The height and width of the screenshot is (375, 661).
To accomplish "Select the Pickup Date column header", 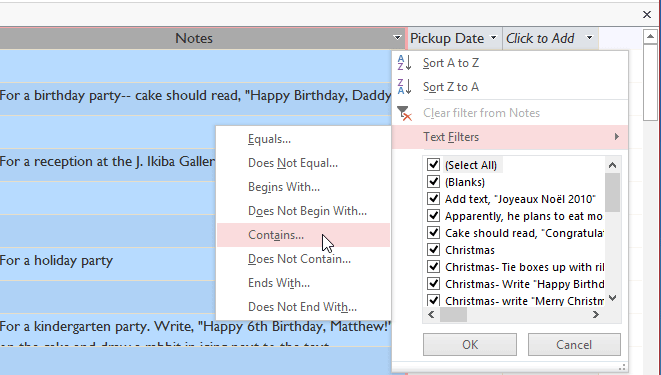I will [x=454, y=38].
